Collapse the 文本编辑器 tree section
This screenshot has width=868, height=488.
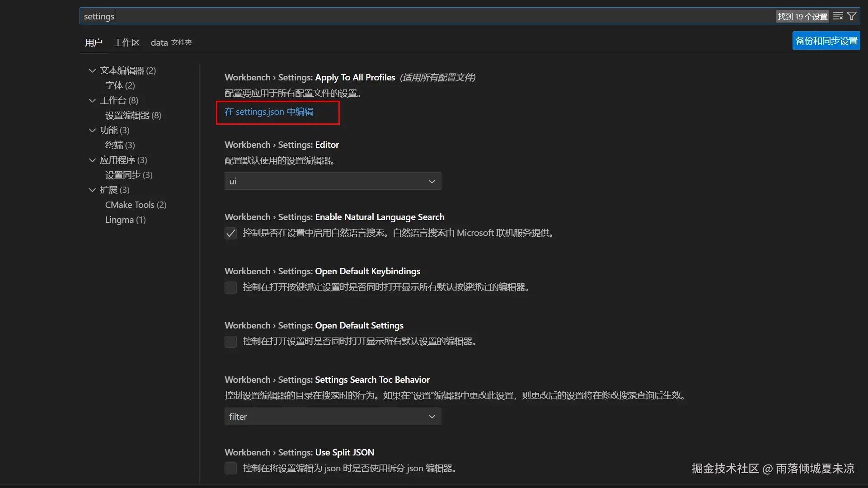(92, 70)
